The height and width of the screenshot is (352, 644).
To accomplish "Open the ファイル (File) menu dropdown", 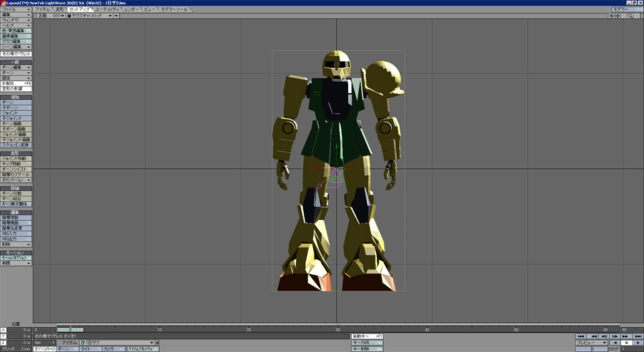I will tap(16, 9).
